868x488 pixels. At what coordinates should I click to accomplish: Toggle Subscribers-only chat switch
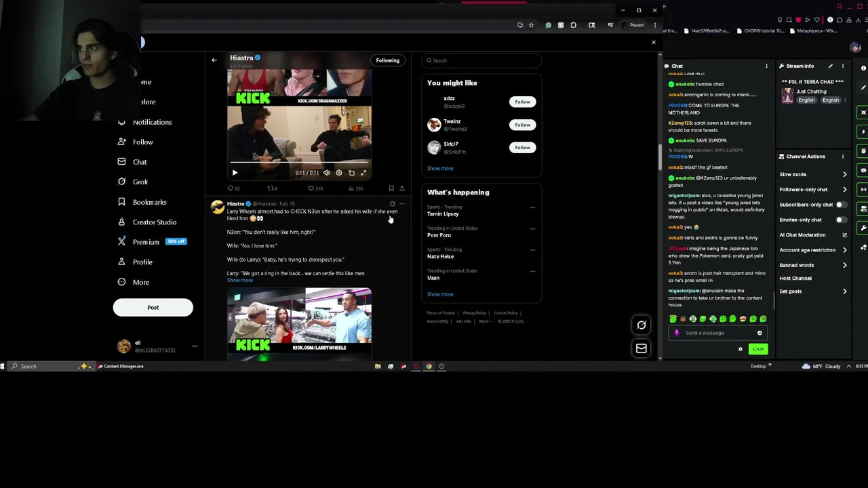(841, 205)
